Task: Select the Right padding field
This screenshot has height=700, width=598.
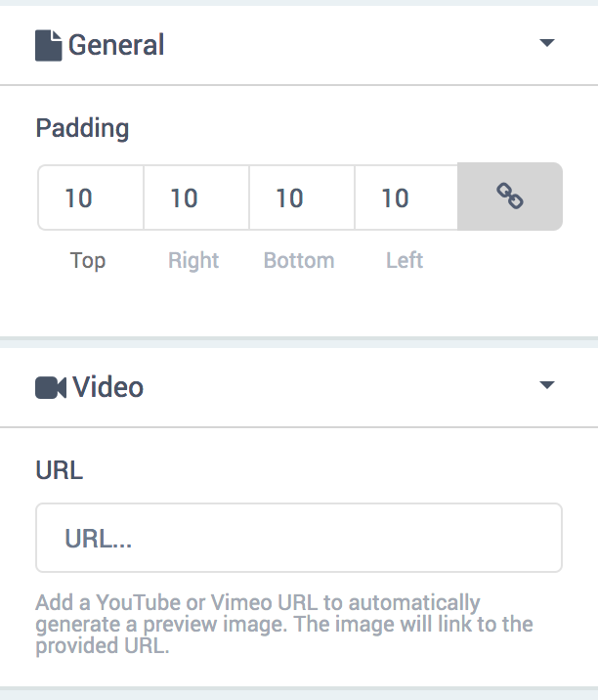Action: click(196, 197)
